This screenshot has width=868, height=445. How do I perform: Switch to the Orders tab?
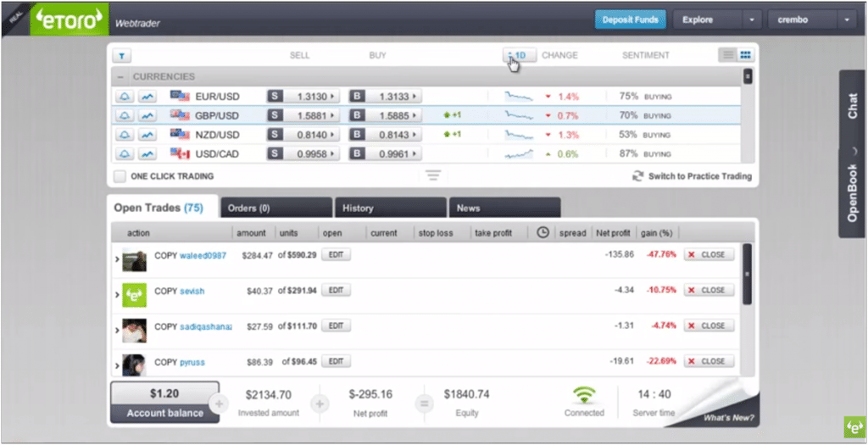276,209
